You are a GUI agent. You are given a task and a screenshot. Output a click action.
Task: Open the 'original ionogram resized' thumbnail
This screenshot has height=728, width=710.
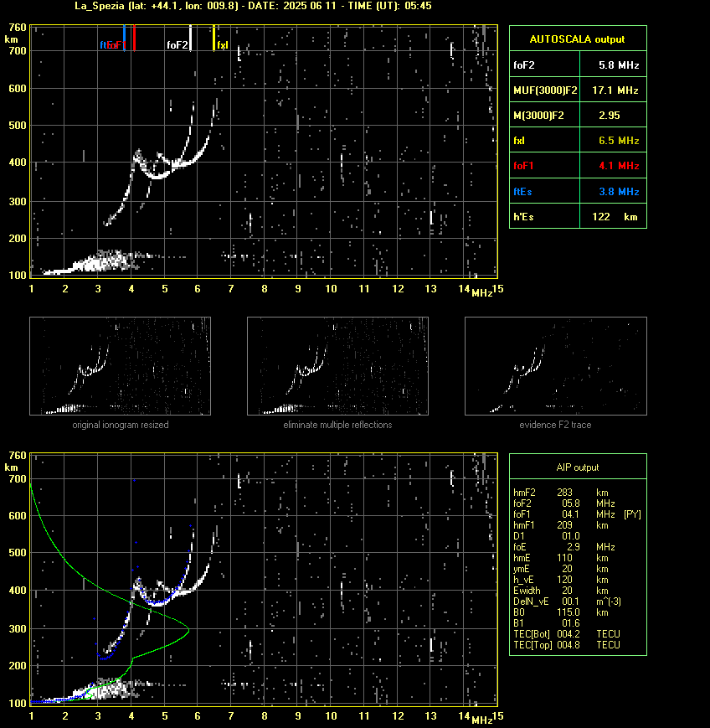click(x=121, y=366)
